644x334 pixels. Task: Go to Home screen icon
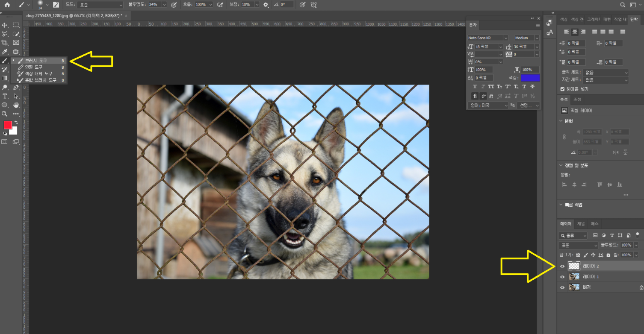tap(7, 5)
